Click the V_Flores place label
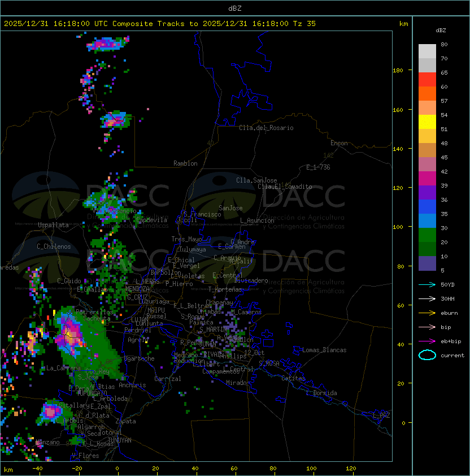 coord(85,456)
